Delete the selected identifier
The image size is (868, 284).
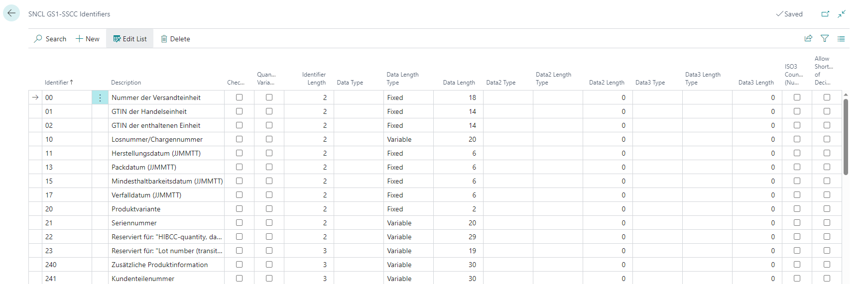coord(175,39)
